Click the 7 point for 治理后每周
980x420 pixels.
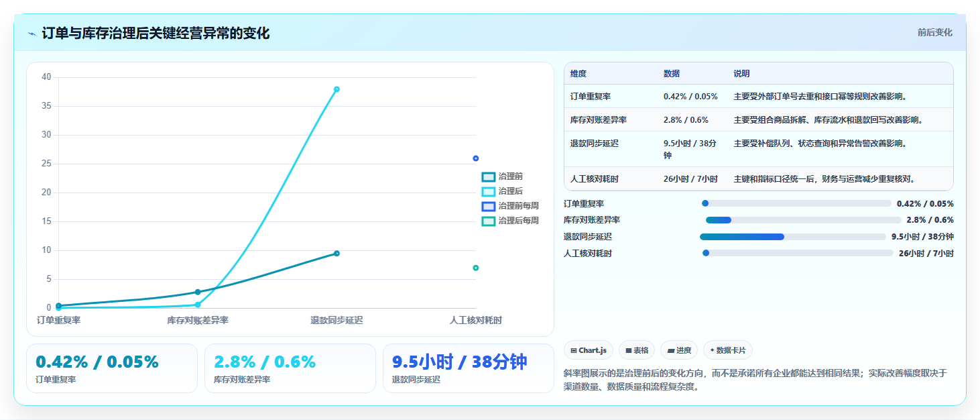click(x=476, y=268)
